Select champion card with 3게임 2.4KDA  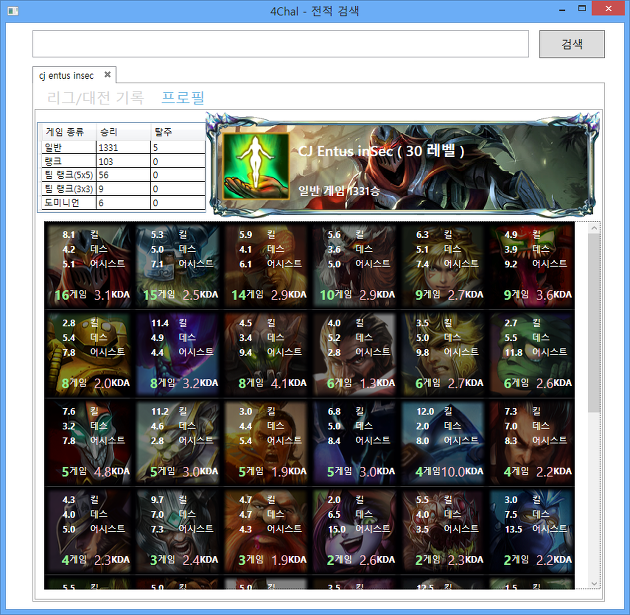pyautogui.click(x=177, y=531)
